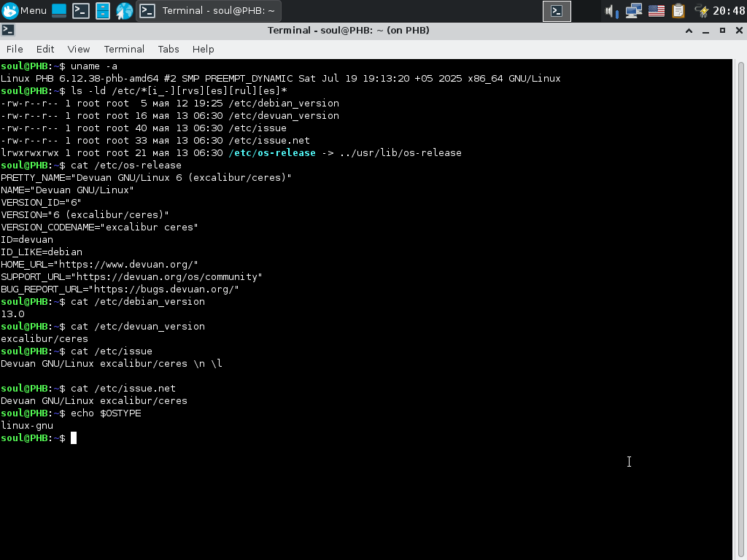Click the 'echo $OSTYPE' command
This screenshot has height=560, width=747.
(106, 413)
